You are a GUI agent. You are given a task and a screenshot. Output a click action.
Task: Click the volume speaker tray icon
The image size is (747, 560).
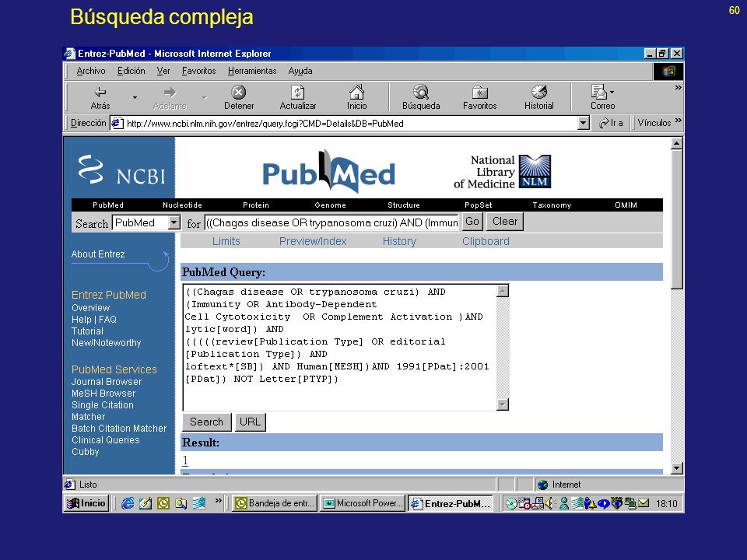pyautogui.click(x=549, y=503)
